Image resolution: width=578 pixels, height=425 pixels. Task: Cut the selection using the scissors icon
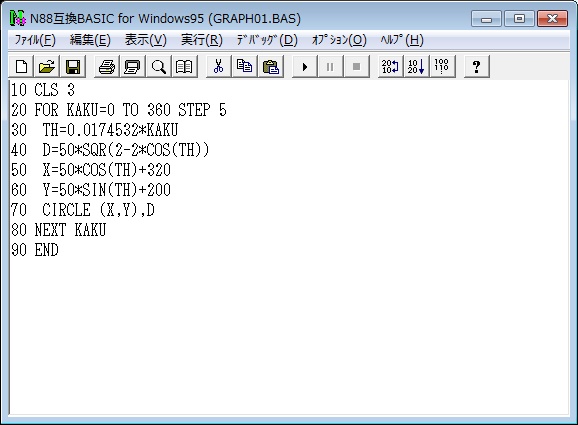point(219,67)
